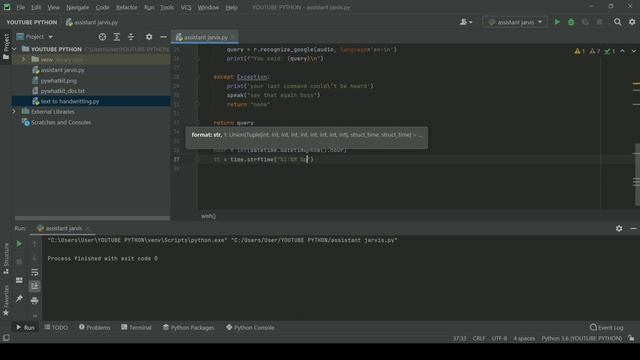Open IDE settings gear in top toolbar

pyautogui.click(x=632, y=22)
